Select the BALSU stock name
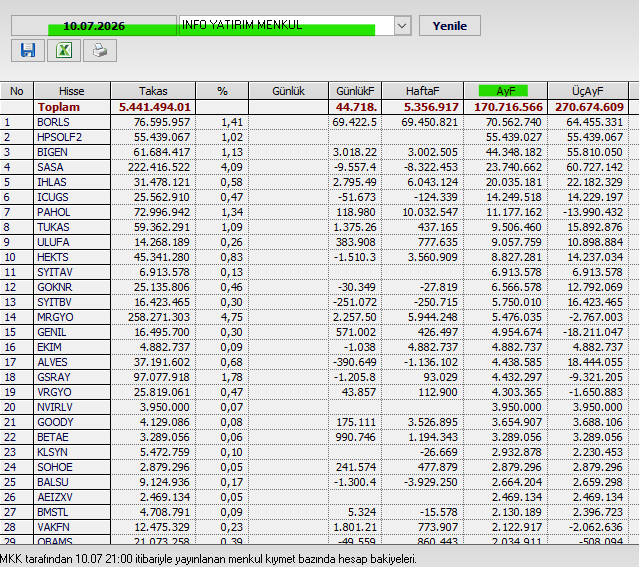The image size is (639, 567). point(53,482)
